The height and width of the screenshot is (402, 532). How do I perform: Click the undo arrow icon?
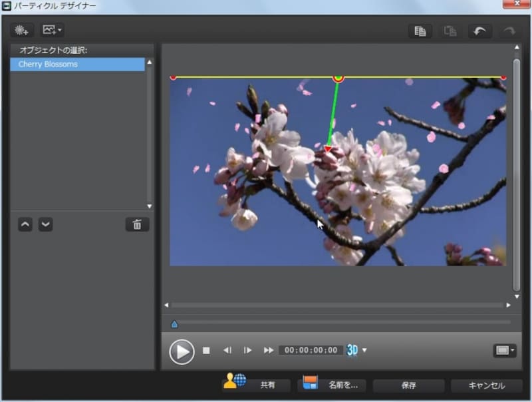(x=479, y=31)
